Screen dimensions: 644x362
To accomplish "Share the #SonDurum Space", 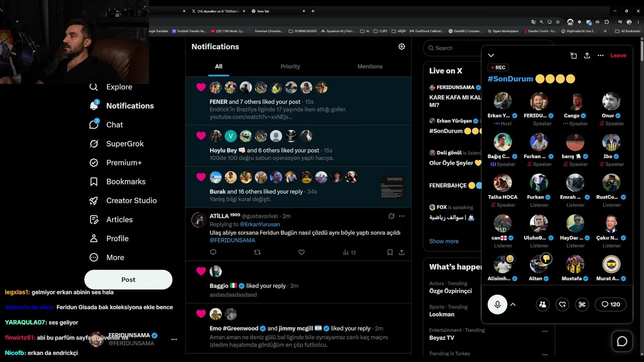I will pyautogui.click(x=587, y=55).
